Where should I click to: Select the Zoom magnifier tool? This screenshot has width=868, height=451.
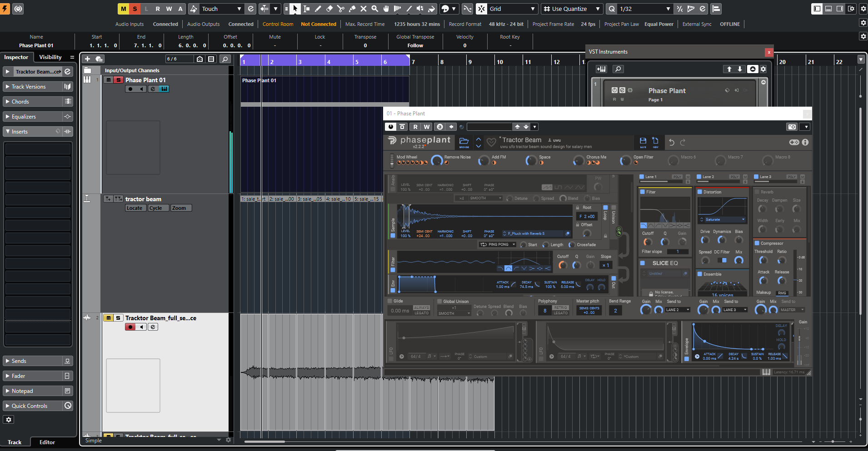pos(374,9)
